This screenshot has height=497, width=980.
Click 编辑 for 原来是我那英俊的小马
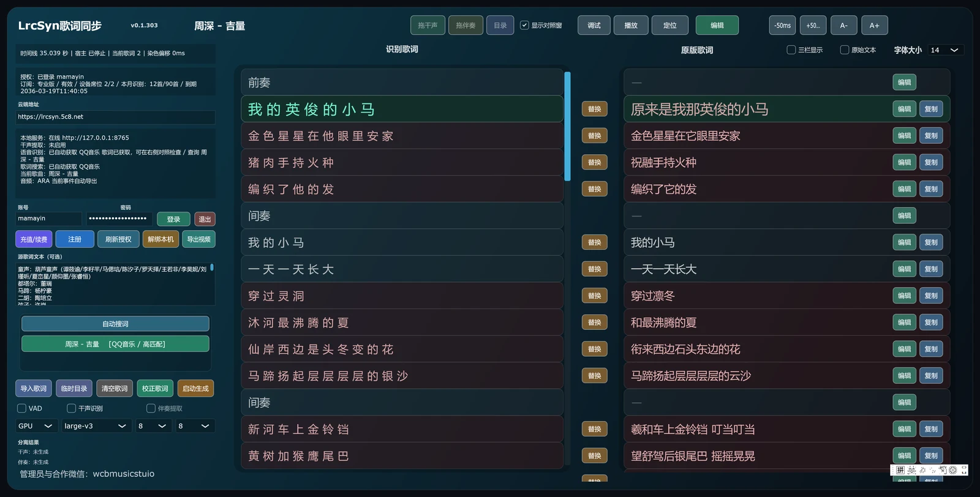pyautogui.click(x=905, y=109)
